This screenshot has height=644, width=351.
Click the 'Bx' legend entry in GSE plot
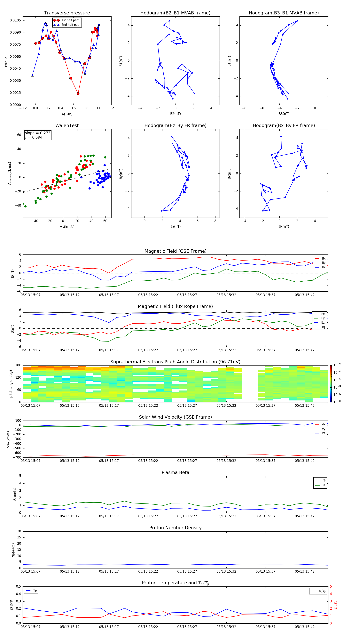point(320,259)
